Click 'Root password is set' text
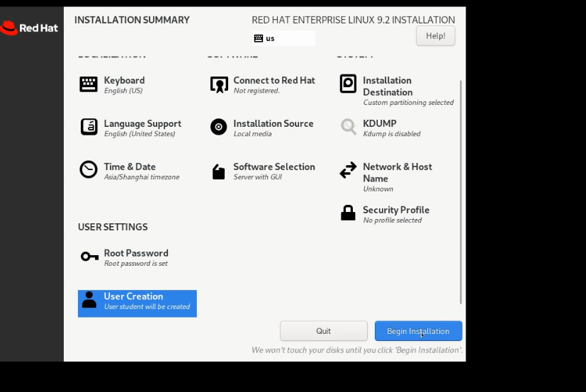586x392 pixels. coord(135,263)
